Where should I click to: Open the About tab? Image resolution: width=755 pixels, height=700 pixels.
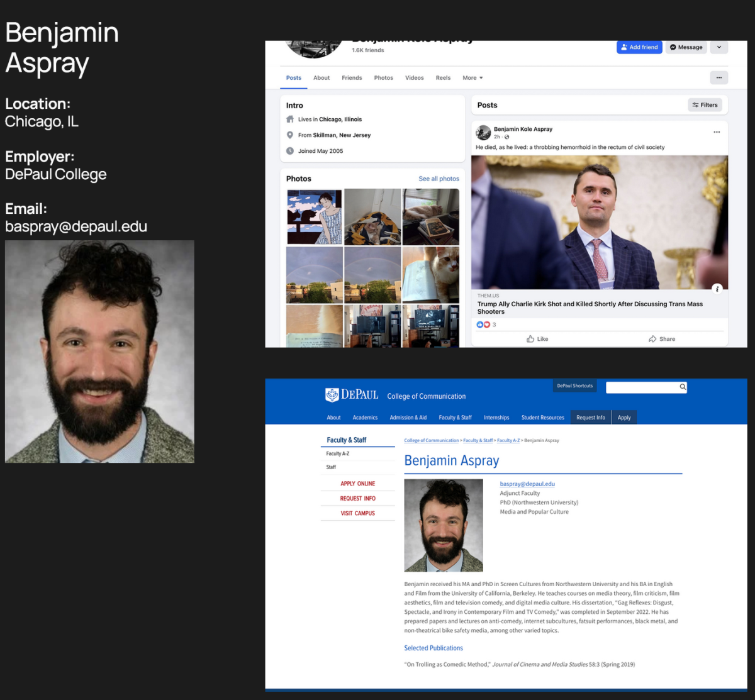[322, 78]
